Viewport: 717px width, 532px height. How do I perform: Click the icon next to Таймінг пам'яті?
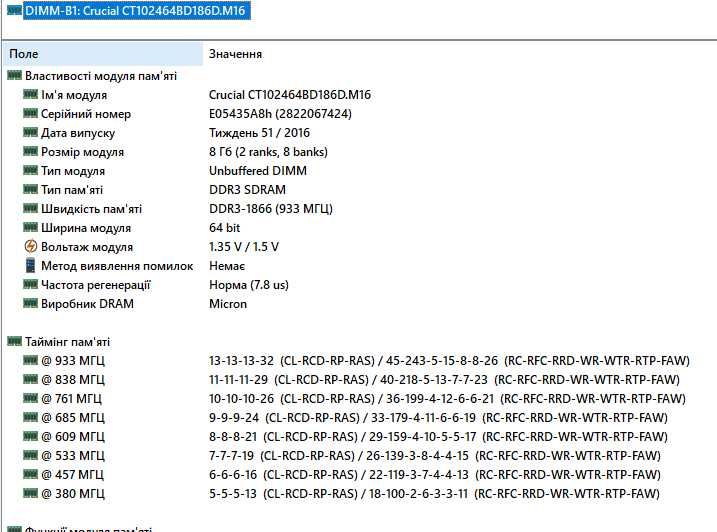[15, 341]
